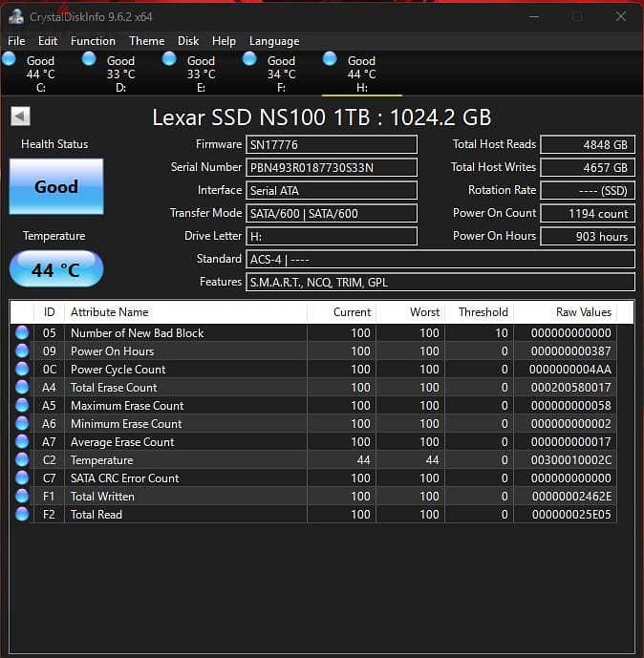Image resolution: width=644 pixels, height=658 pixels.
Task: Open the Theme menu
Action: coord(146,41)
